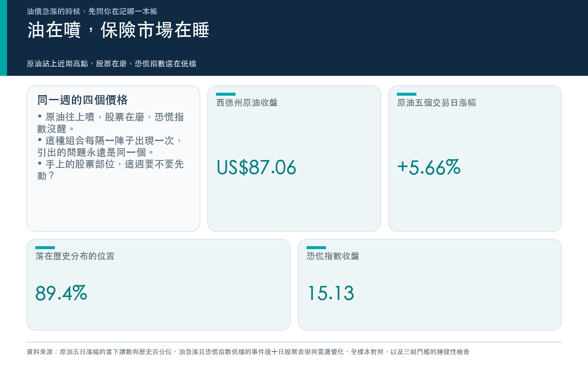
Task: Select the value US$87.06
Action: click(256, 167)
